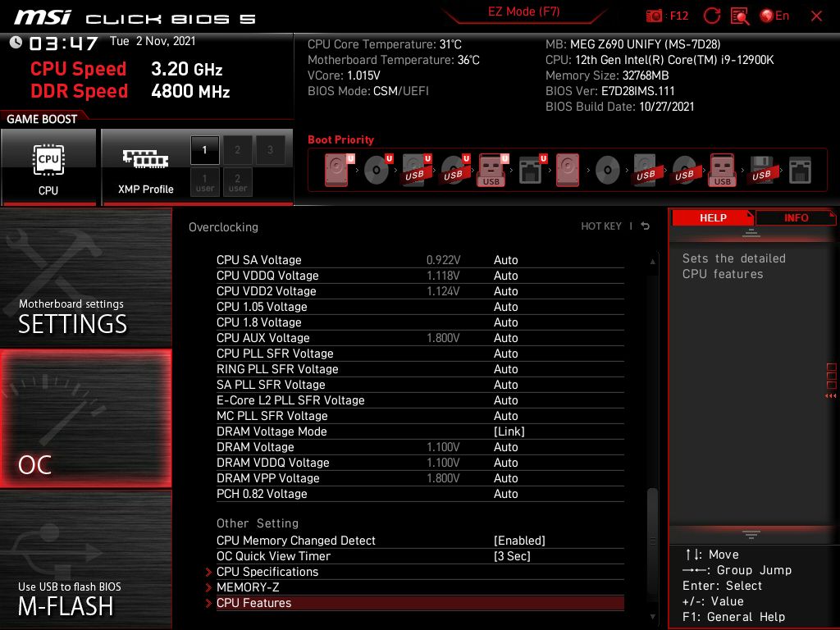Screen dimensions: 840x630
Task: Select the UEFI USB hard disk boot icon
Action: (416, 170)
